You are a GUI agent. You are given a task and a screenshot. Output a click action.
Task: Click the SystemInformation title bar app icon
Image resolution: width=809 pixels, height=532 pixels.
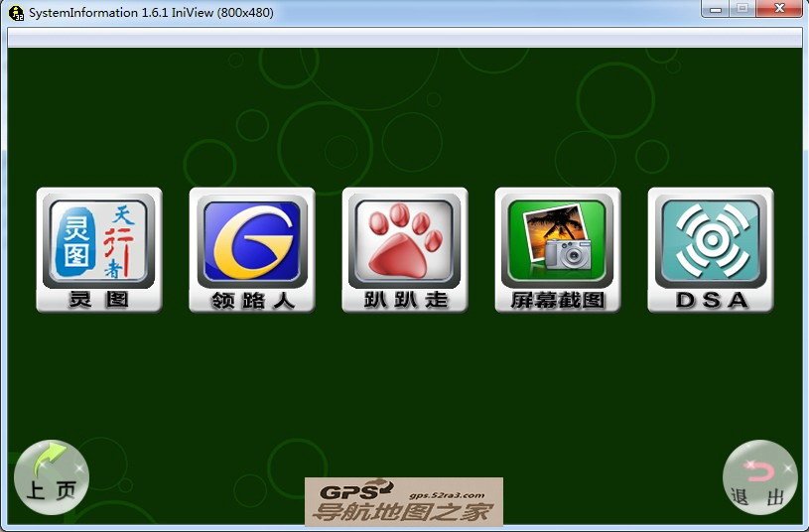point(17,12)
